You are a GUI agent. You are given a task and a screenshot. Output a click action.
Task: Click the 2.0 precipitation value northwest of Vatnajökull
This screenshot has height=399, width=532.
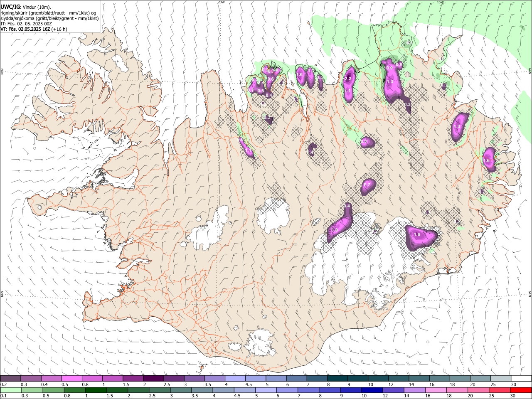(x=334, y=230)
